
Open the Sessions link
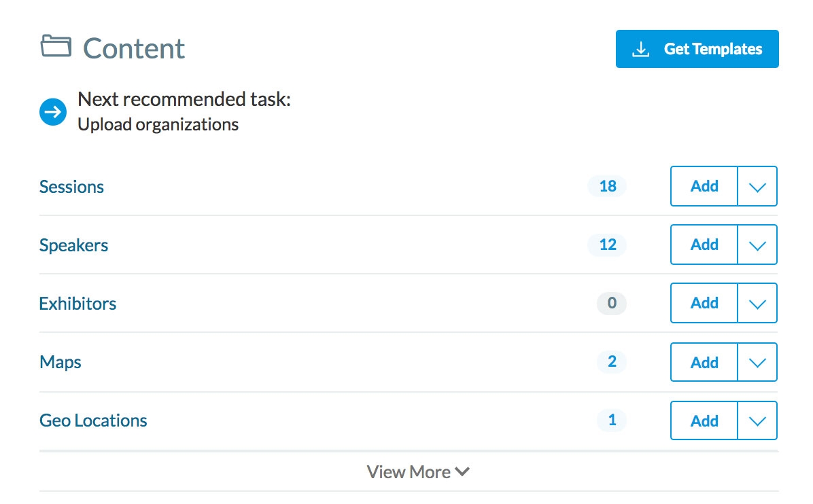71,187
